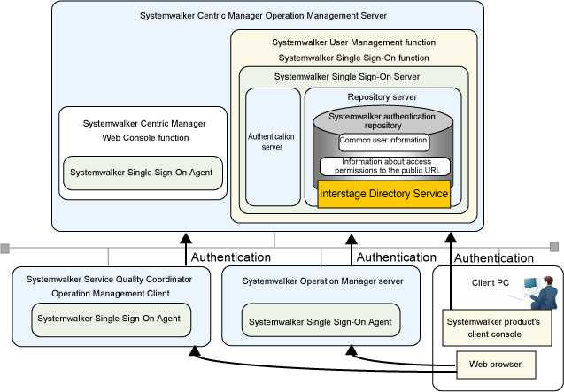This screenshot has height=392, width=564.
Task: Click the Systemwalker Single Sign-On function text
Action: [353, 58]
